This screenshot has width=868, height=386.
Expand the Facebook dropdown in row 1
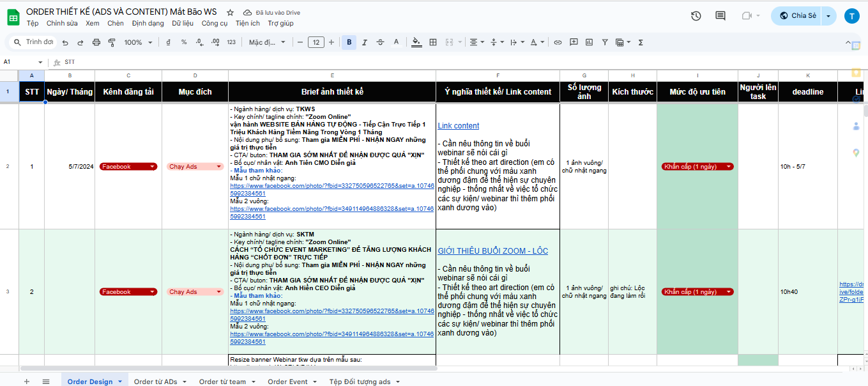tap(152, 167)
